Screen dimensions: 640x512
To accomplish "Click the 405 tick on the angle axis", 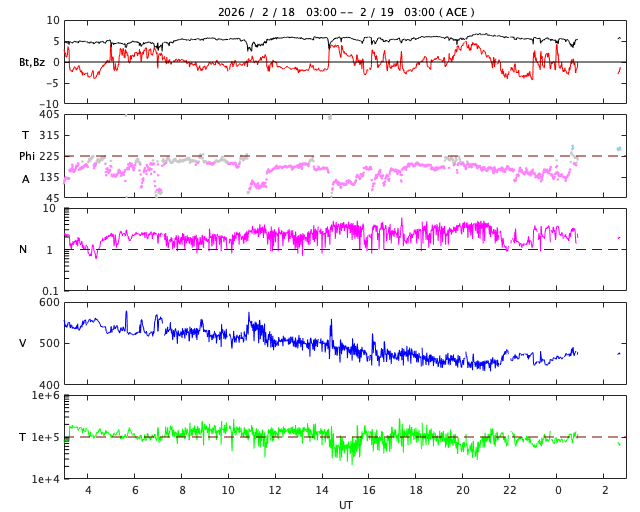I will coord(49,115).
